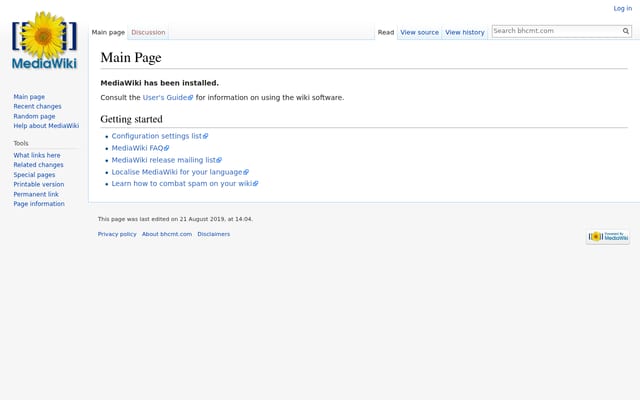Open the Privacy policy footer link
The width and height of the screenshot is (640, 400).
[117, 234]
